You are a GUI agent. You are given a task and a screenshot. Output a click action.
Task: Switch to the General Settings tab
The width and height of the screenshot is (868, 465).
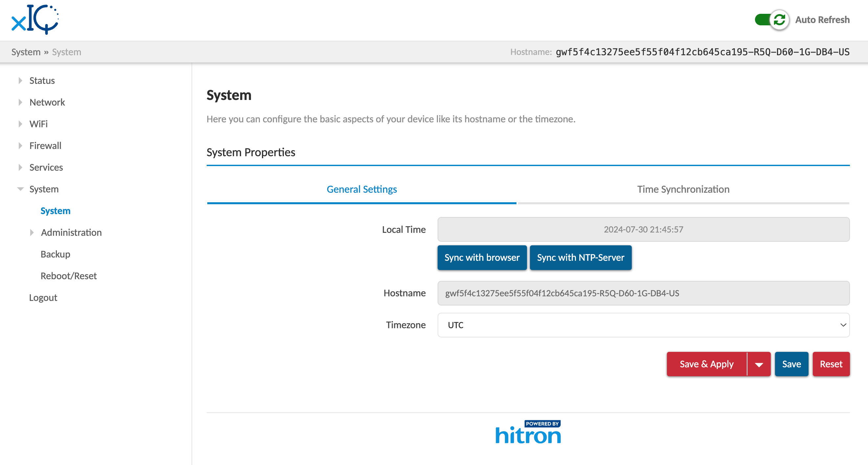coord(361,189)
